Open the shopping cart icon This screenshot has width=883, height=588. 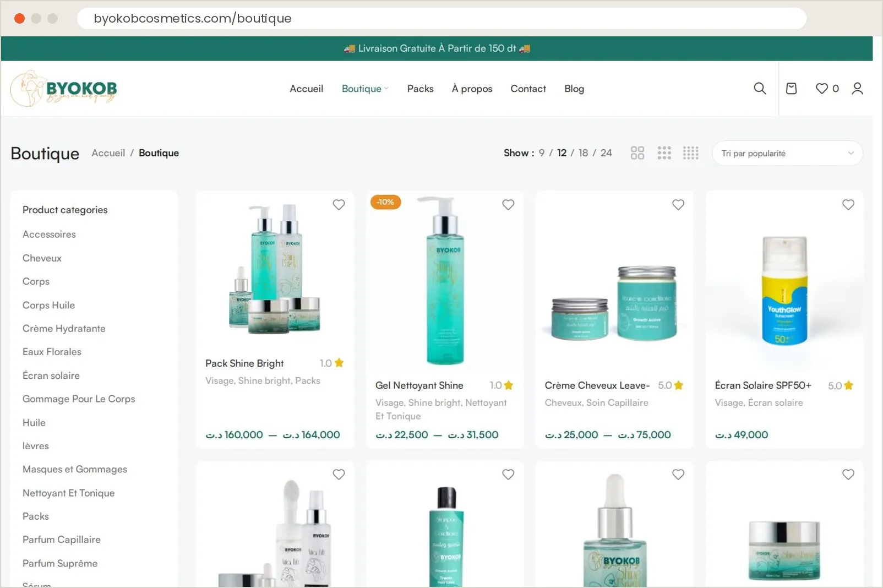tap(791, 89)
